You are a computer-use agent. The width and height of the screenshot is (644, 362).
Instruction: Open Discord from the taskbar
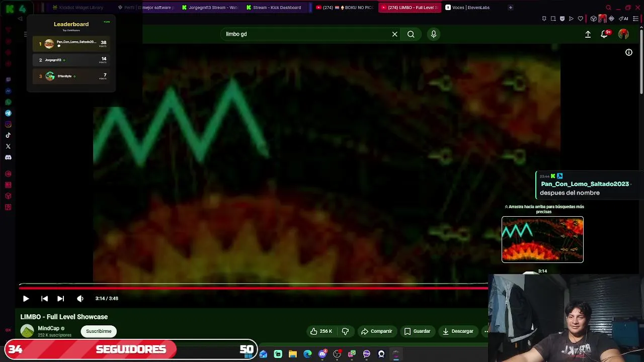[323, 354]
